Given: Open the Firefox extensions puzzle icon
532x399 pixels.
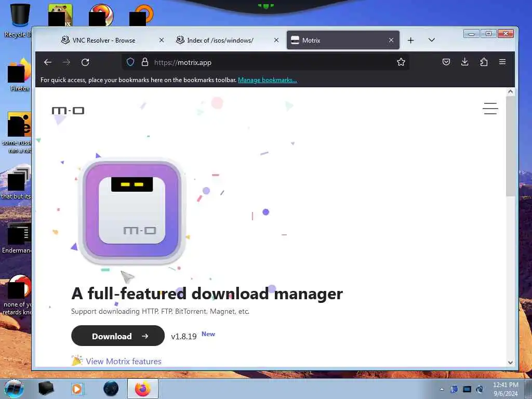Looking at the screenshot, I should tap(484, 62).
